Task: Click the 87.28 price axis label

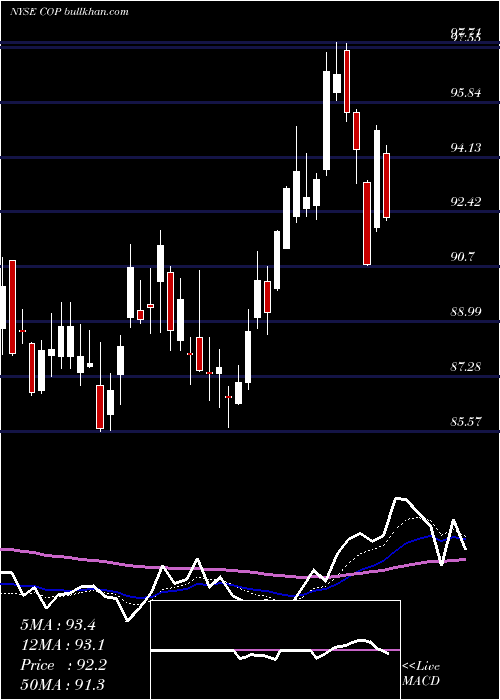Action: tap(466, 367)
